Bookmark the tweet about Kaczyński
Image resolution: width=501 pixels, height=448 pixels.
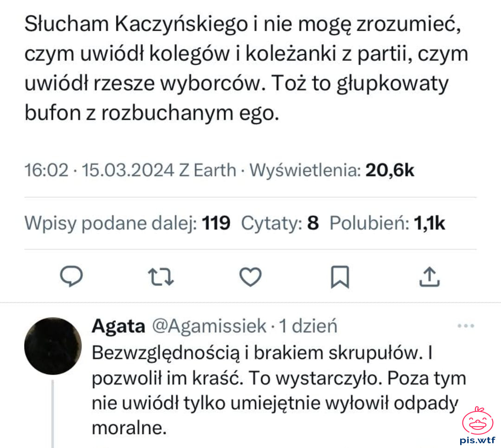pos(340,277)
